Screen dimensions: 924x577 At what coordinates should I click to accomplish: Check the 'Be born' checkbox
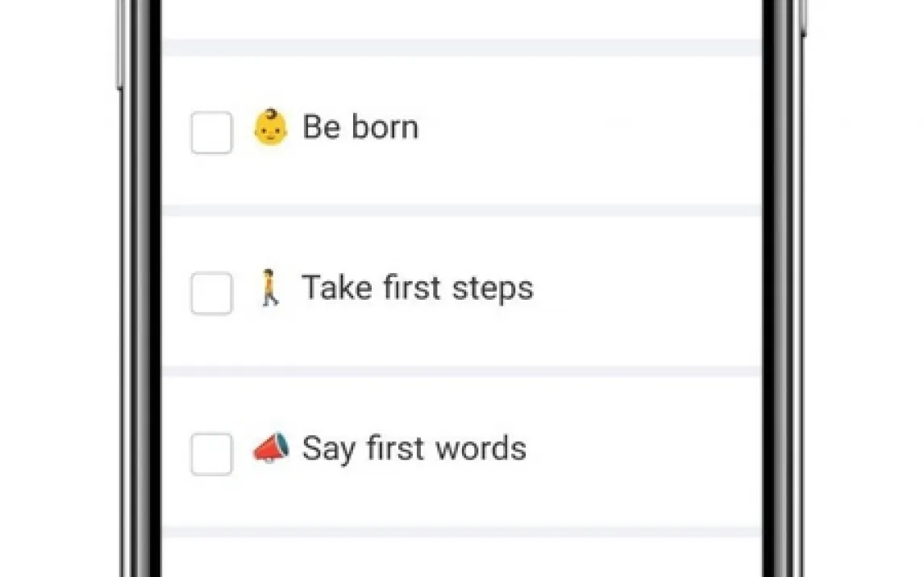point(211,132)
